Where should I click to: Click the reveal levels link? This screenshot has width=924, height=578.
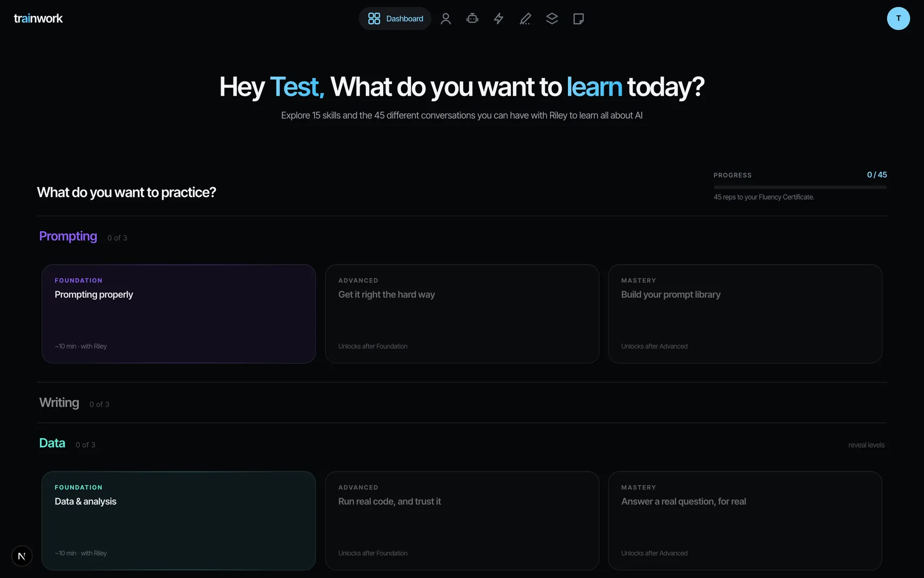click(x=866, y=445)
